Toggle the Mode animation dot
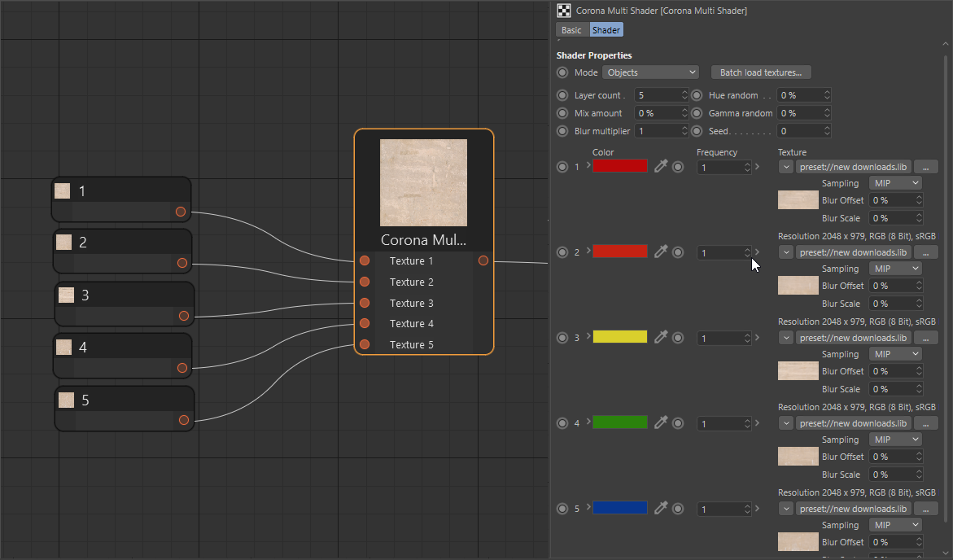Viewport: 953px width, 560px height. [562, 72]
